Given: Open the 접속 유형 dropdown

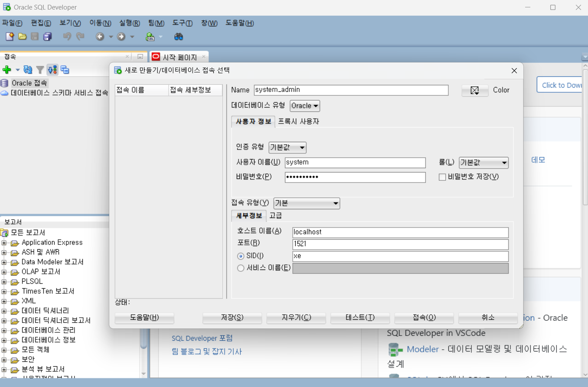Looking at the screenshot, I should coord(307,203).
